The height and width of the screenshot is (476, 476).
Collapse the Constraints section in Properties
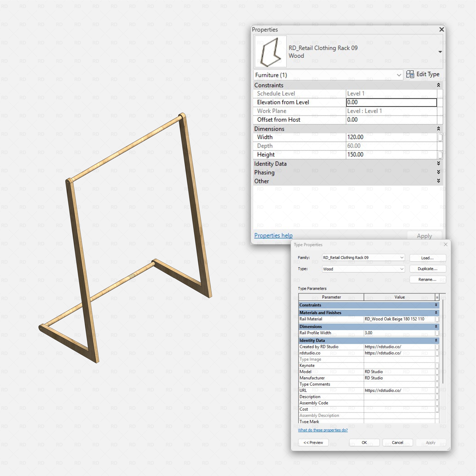click(x=438, y=85)
